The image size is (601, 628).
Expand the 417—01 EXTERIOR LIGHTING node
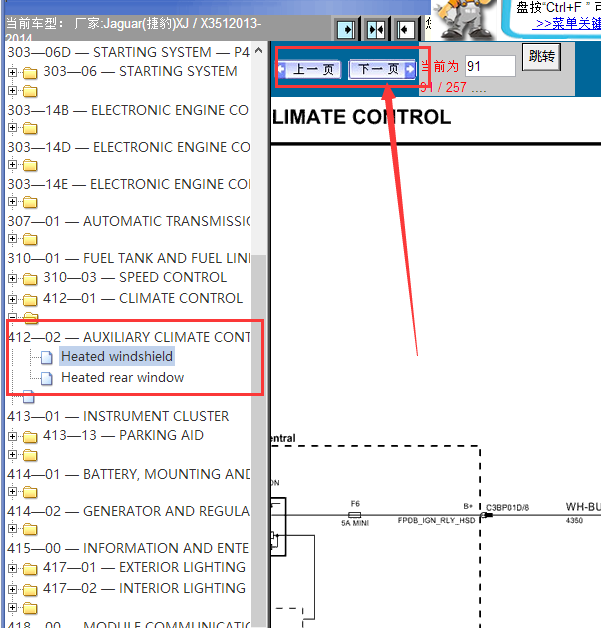click(12, 568)
